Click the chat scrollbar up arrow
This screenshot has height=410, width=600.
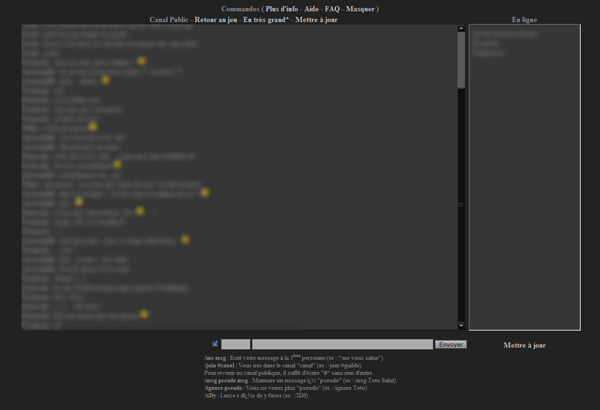tap(461, 28)
